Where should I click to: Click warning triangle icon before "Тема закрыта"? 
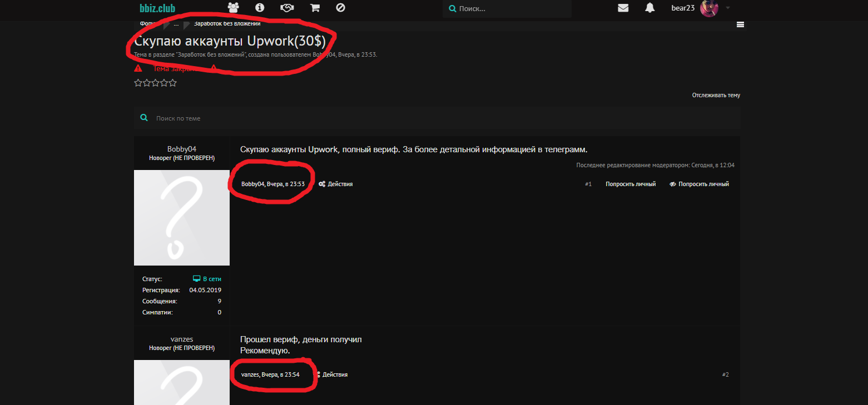coord(138,68)
